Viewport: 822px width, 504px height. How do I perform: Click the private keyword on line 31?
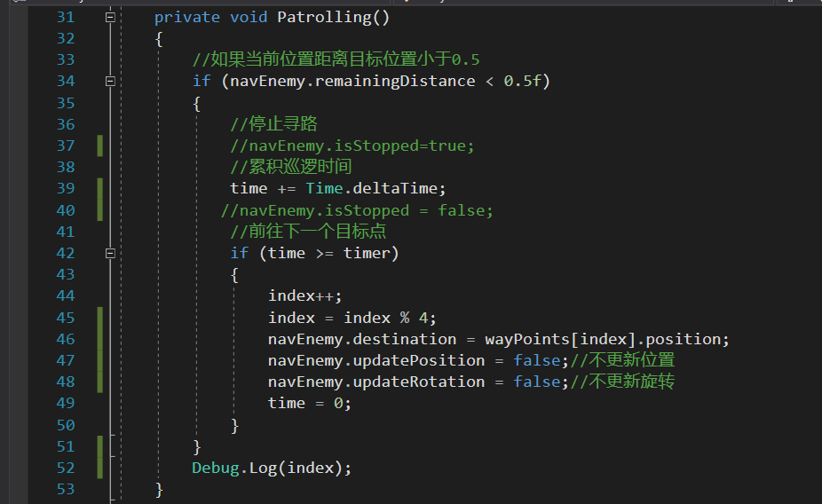point(187,17)
